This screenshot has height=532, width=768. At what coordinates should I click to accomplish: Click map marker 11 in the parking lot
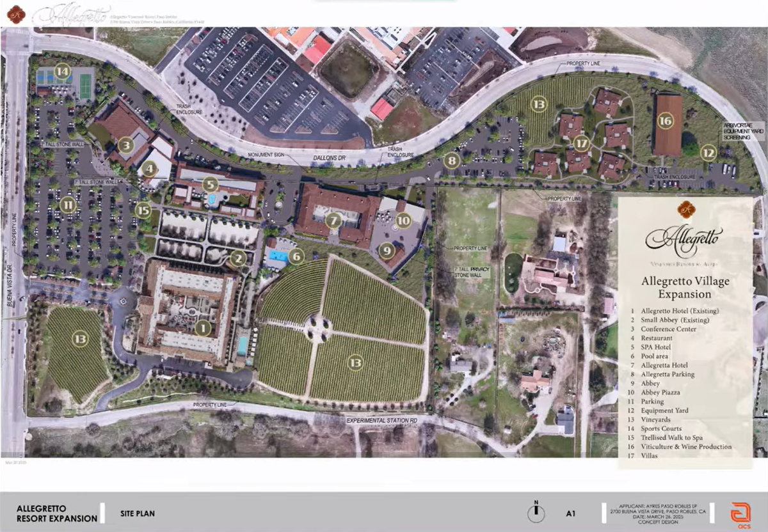pyautogui.click(x=68, y=205)
